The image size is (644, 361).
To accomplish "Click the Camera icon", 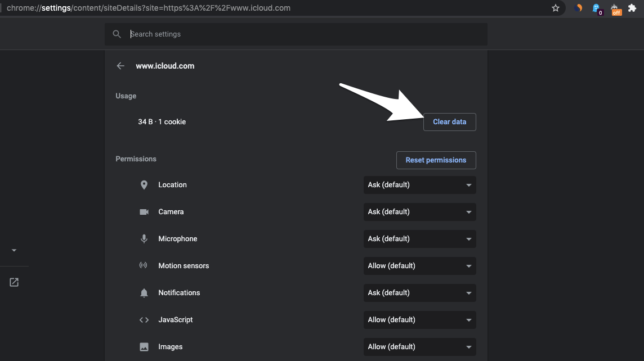I will coord(144,212).
